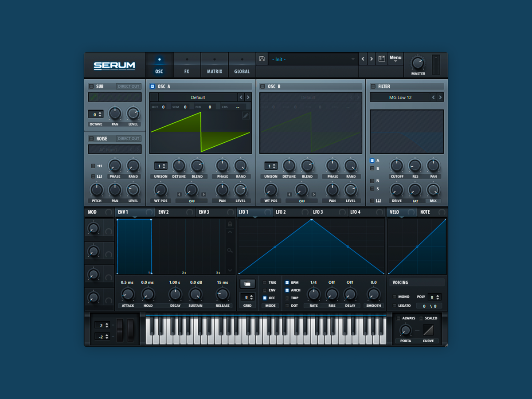The image size is (532, 399).
Task: Enable the MONO voicing checkbox
Action: pos(395,297)
